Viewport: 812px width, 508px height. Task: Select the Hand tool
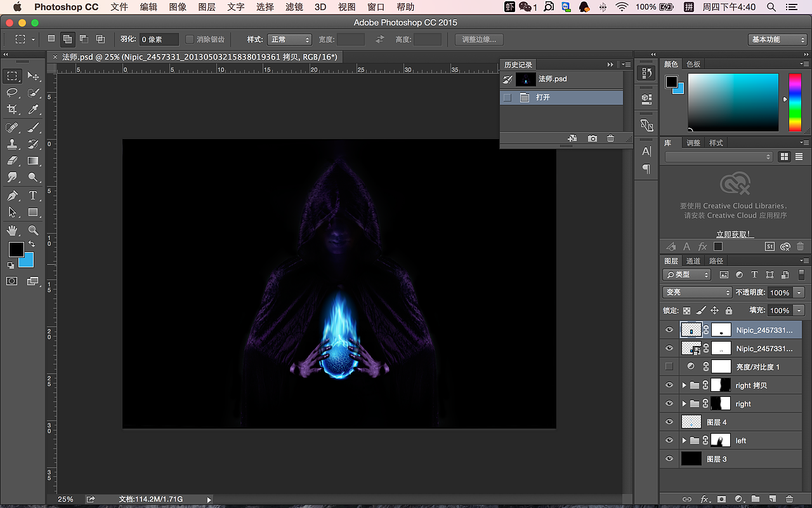coord(13,230)
